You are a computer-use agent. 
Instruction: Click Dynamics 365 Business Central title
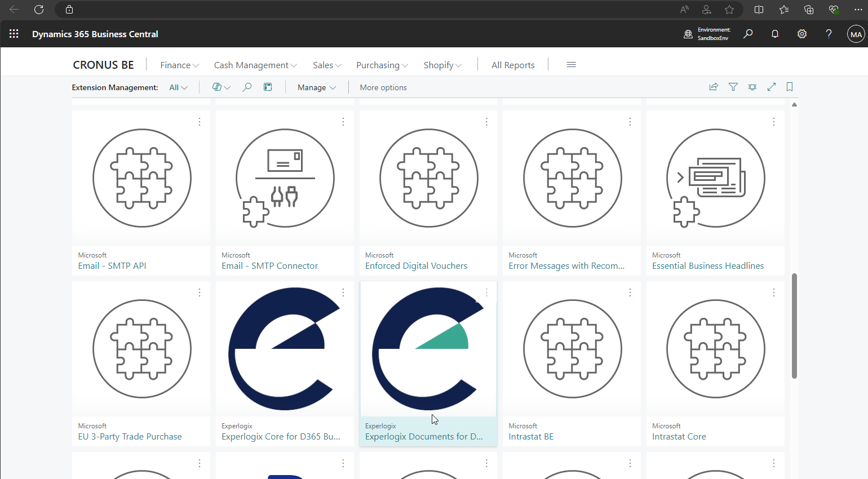pyautogui.click(x=95, y=34)
